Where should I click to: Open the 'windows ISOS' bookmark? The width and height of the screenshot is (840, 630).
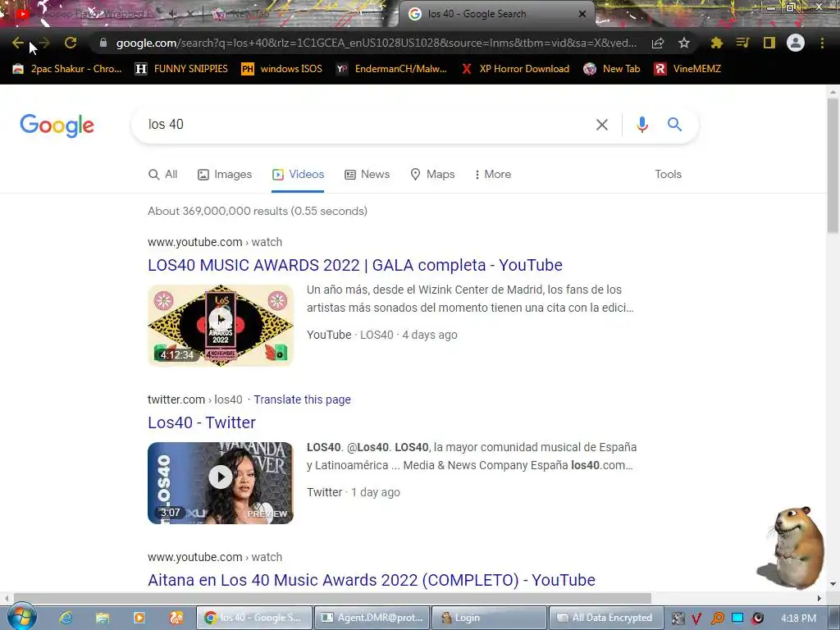pos(282,69)
